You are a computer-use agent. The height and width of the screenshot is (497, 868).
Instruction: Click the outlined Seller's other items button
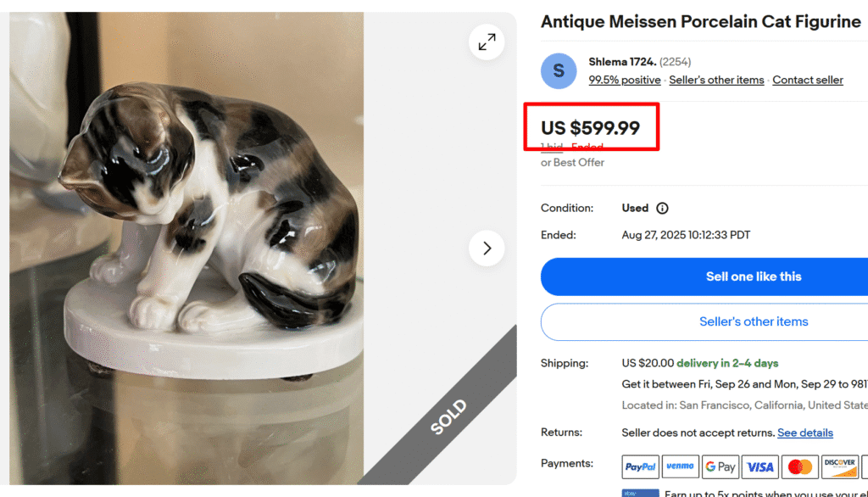(x=753, y=322)
